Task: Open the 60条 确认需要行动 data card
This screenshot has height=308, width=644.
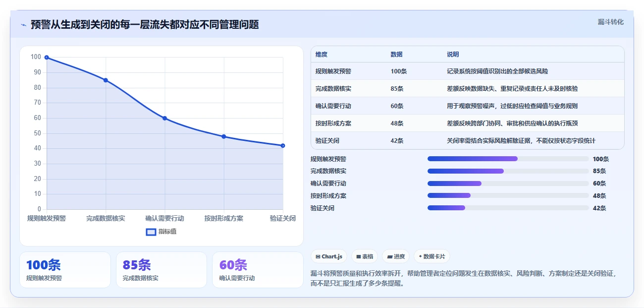Action: tap(258, 270)
